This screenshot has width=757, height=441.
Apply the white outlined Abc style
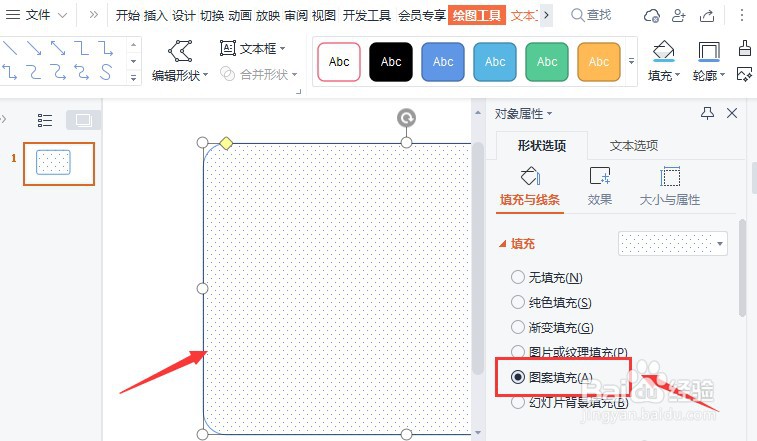click(x=339, y=62)
